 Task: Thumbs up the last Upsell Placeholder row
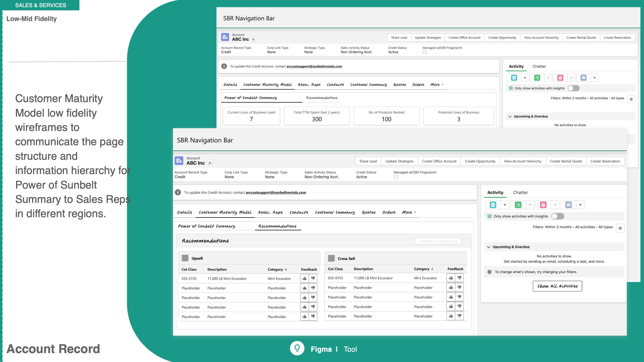point(305,317)
